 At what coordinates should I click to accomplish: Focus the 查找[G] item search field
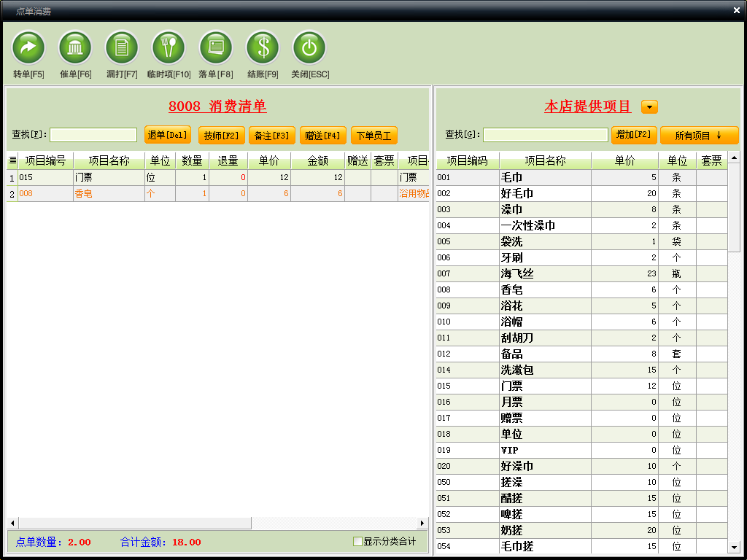(546, 135)
